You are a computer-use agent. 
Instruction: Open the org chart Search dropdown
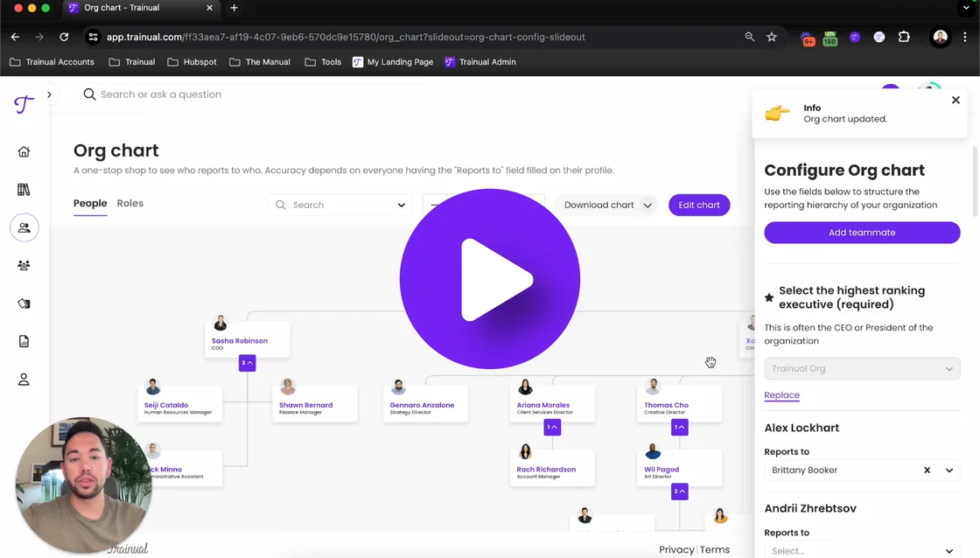tap(339, 205)
